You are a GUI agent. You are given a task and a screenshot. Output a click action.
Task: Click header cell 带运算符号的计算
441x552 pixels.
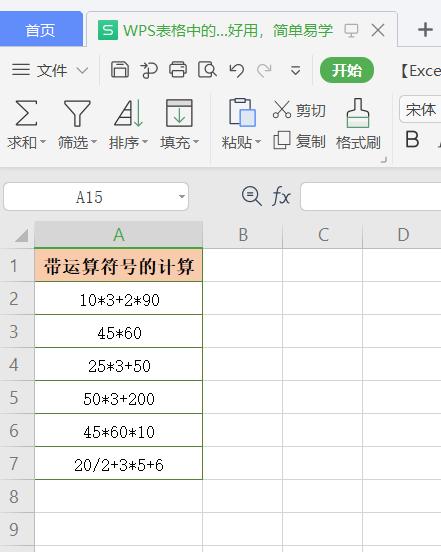pos(119,265)
